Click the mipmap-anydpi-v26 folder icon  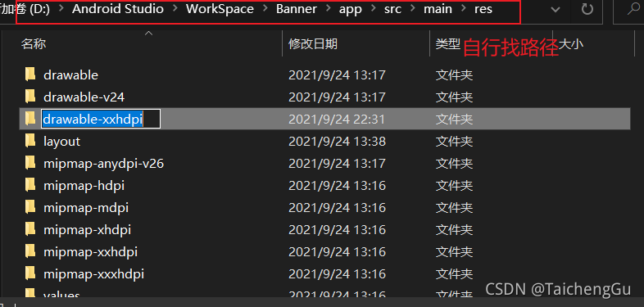30,164
